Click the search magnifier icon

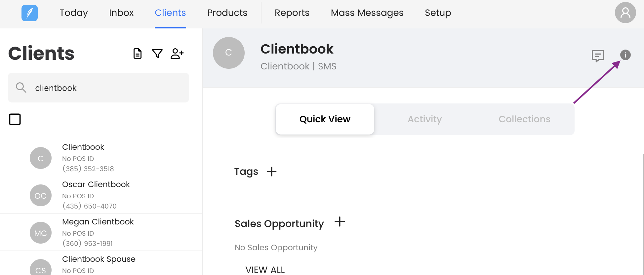21,88
